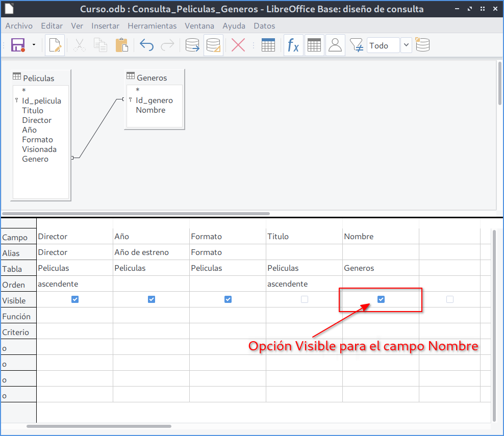Click the Criterio cell for Año column
The height and width of the screenshot is (436, 504).
coord(151,331)
